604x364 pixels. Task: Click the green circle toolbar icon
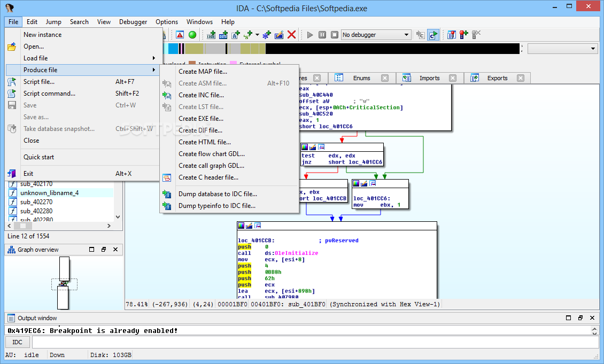coord(192,35)
